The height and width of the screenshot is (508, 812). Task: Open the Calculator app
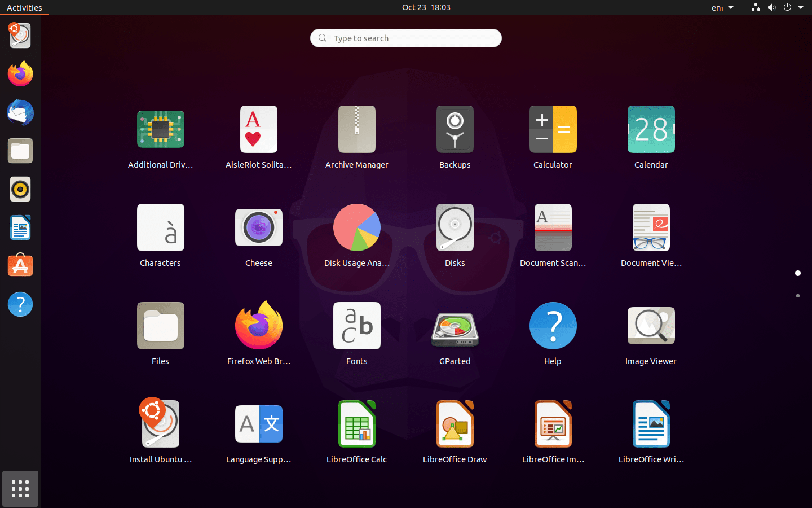pyautogui.click(x=553, y=129)
